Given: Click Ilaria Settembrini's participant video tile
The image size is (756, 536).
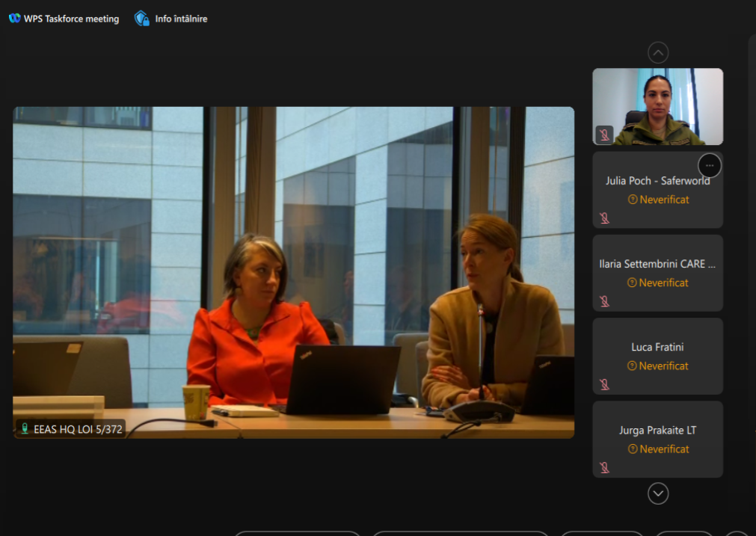Looking at the screenshot, I should (x=657, y=273).
